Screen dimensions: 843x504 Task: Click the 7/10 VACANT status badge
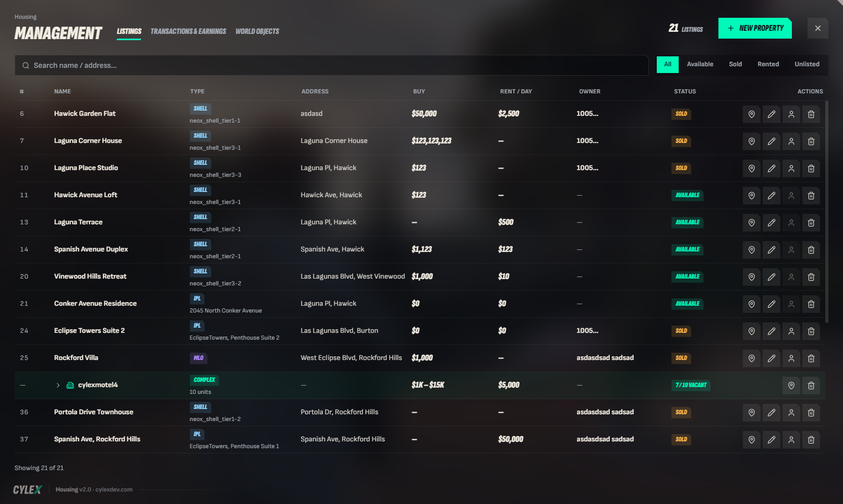(x=691, y=385)
